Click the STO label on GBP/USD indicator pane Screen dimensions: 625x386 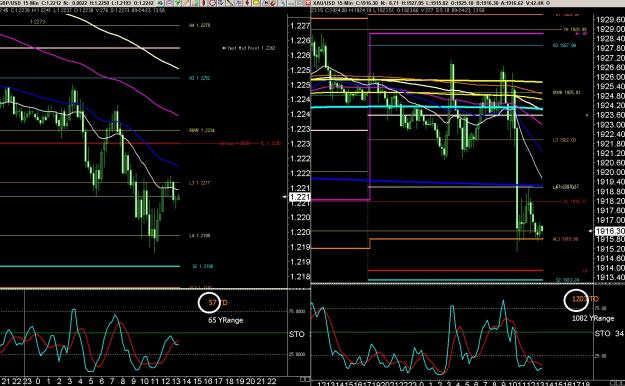pyautogui.click(x=297, y=334)
